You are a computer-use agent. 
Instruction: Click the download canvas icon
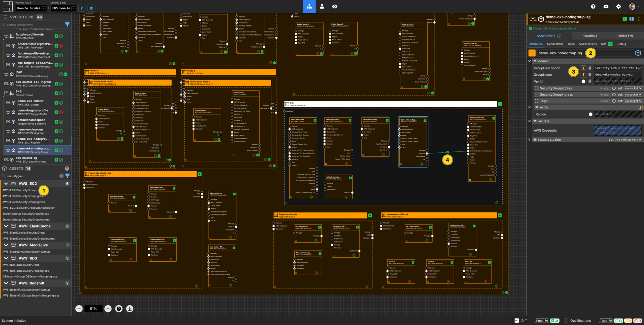[130, 309]
